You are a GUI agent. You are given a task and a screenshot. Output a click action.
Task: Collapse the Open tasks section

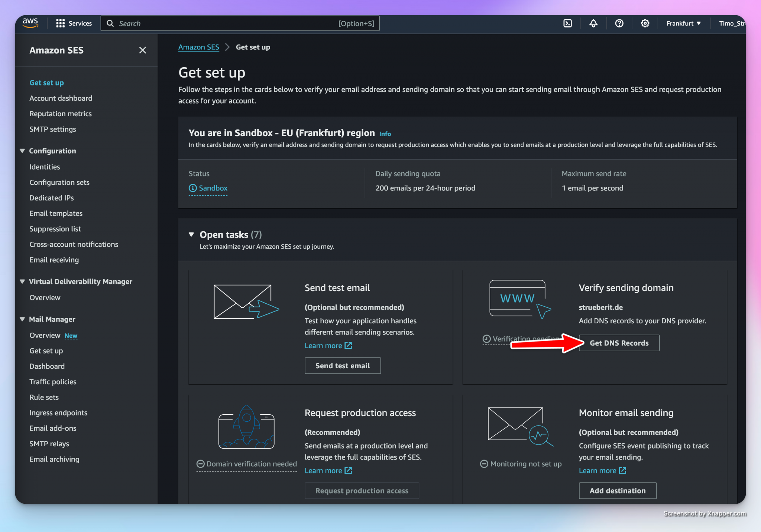(x=191, y=234)
